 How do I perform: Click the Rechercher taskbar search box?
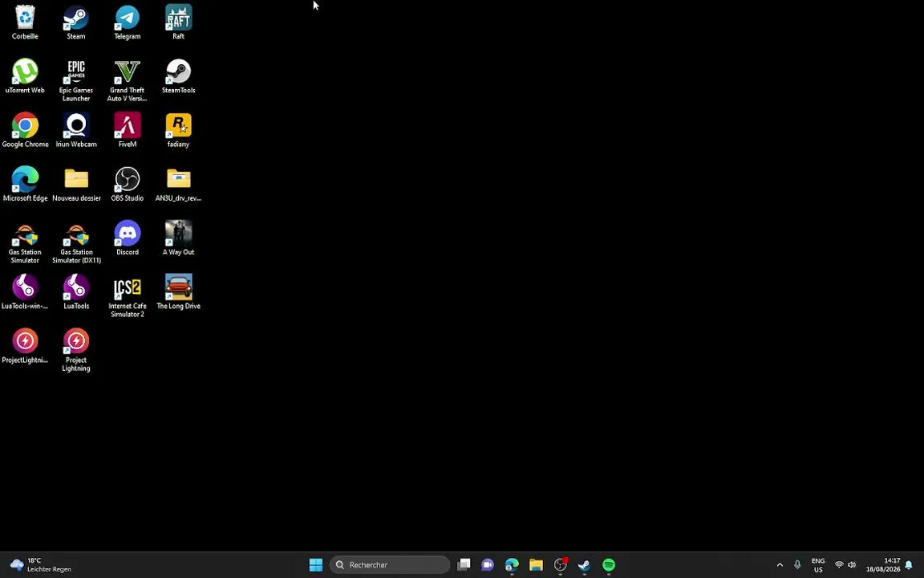coord(390,565)
